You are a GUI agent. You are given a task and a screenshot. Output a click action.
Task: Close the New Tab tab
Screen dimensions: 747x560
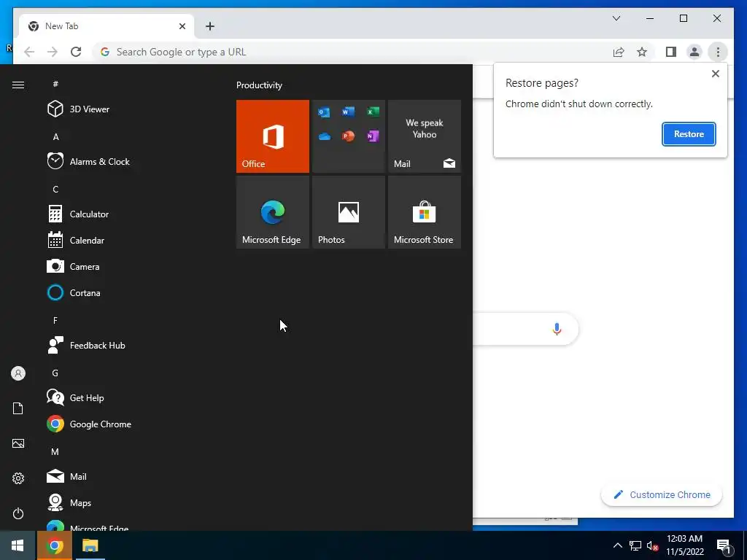(182, 26)
